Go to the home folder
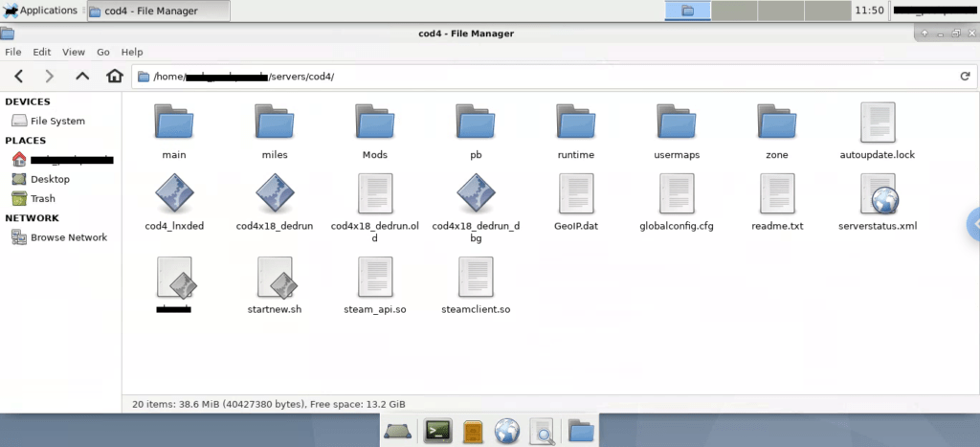Screen dimensions: 980x447 [115, 77]
